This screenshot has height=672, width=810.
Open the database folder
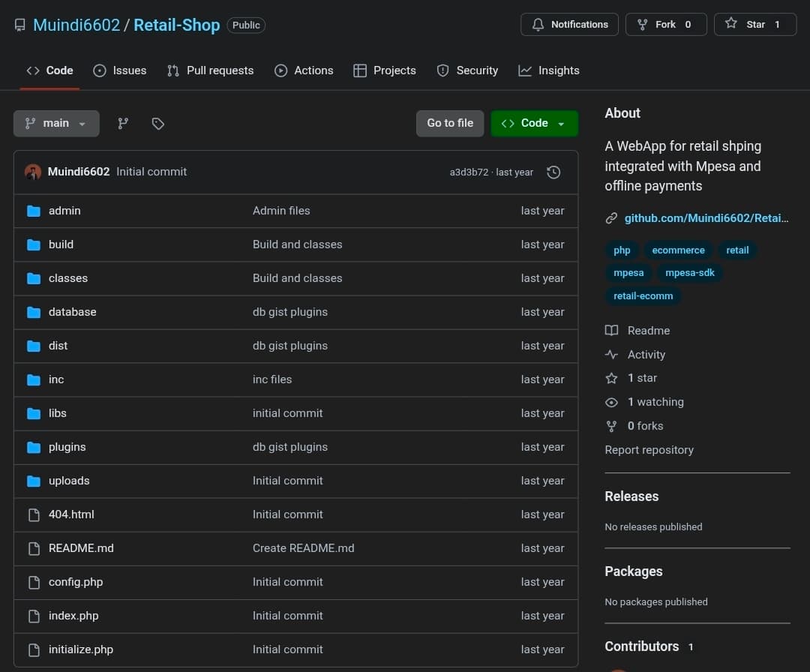[72, 312]
